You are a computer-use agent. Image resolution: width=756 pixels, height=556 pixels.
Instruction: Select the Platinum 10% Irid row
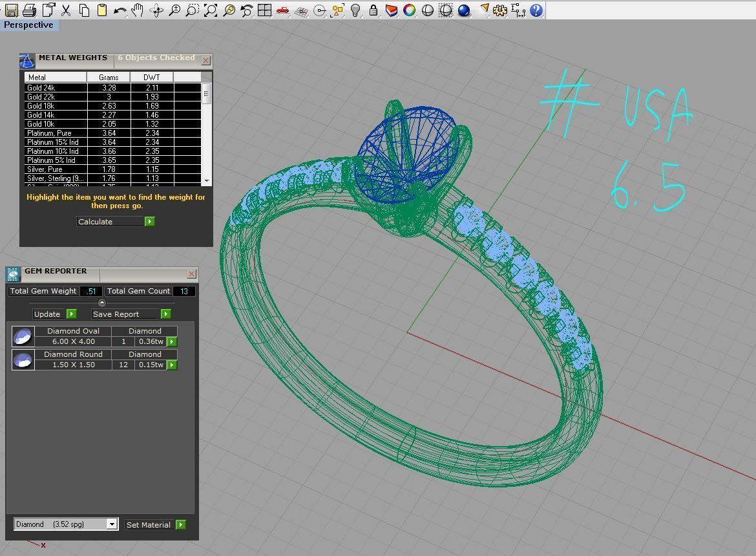[x=112, y=151]
